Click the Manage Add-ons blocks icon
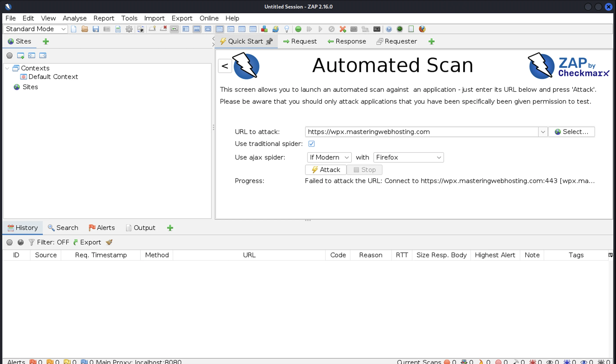Screen dimensions: 616x364 pyautogui.click(x=264, y=29)
